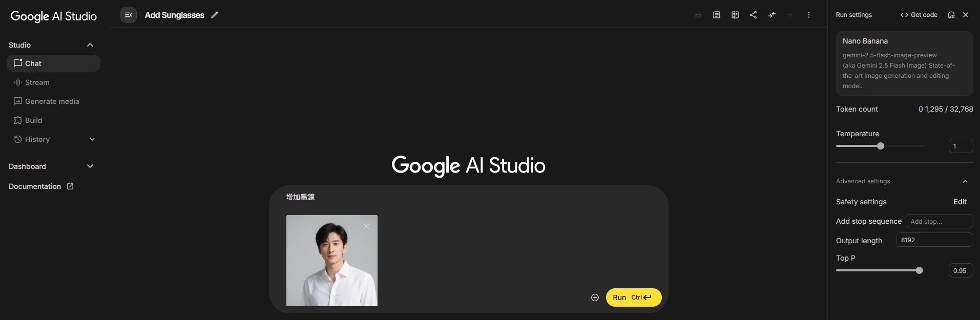Remove the attached portrait image
This screenshot has width=980, height=320.
coord(366,226)
